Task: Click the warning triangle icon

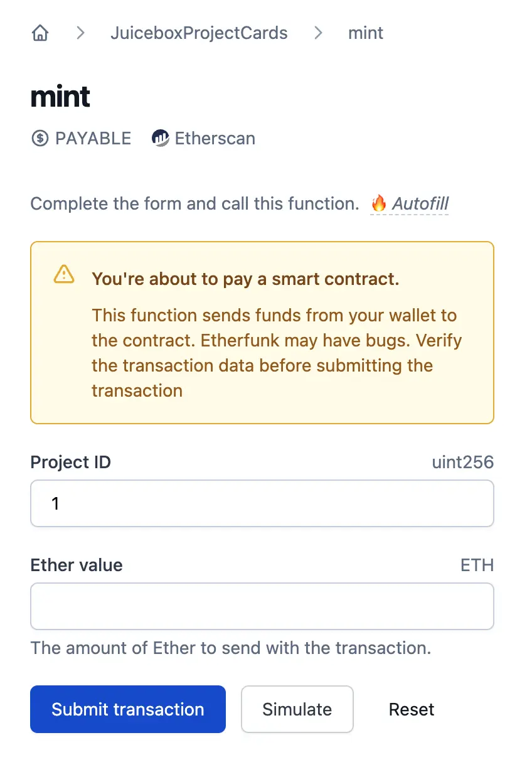Action: coord(64,274)
